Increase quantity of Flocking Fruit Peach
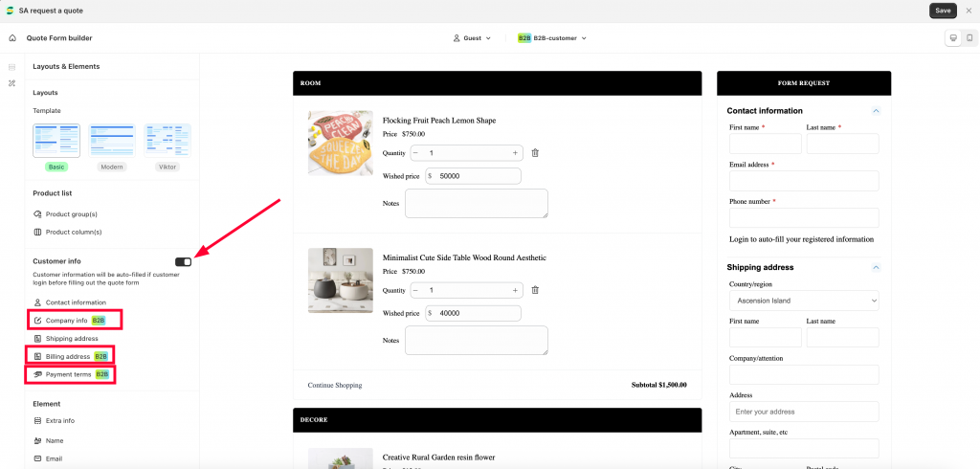 515,152
